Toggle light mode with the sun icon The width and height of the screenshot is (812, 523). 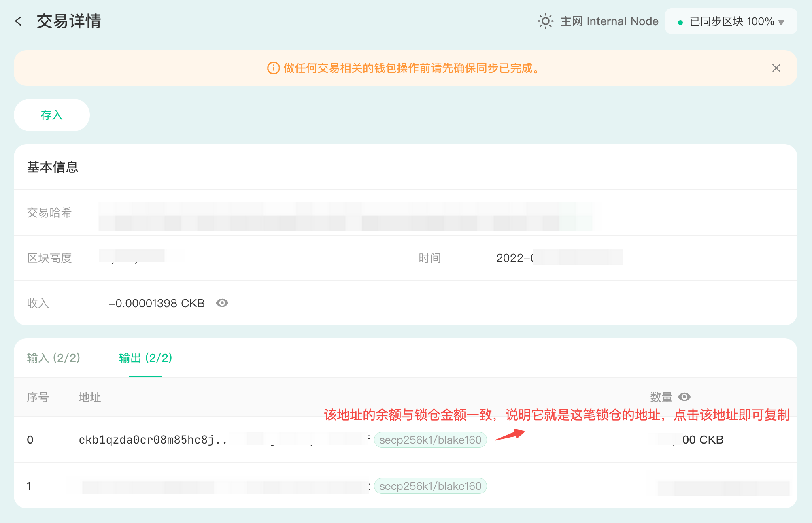545,21
